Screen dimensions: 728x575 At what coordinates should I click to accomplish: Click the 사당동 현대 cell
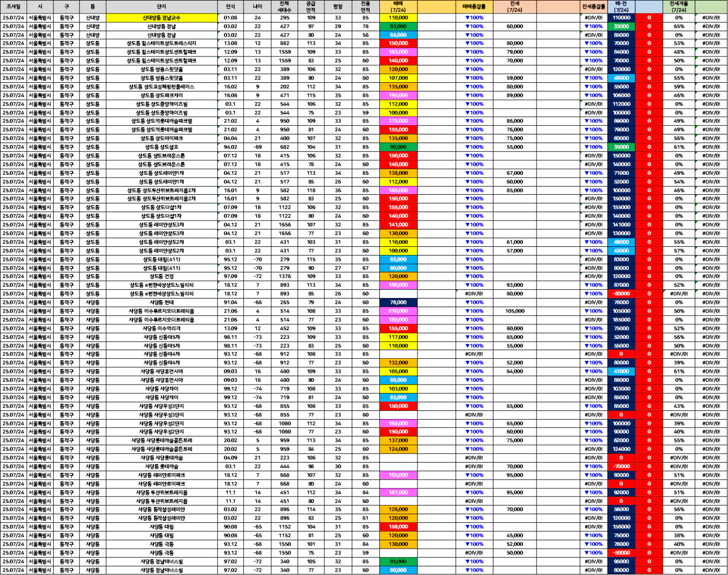coord(161,302)
